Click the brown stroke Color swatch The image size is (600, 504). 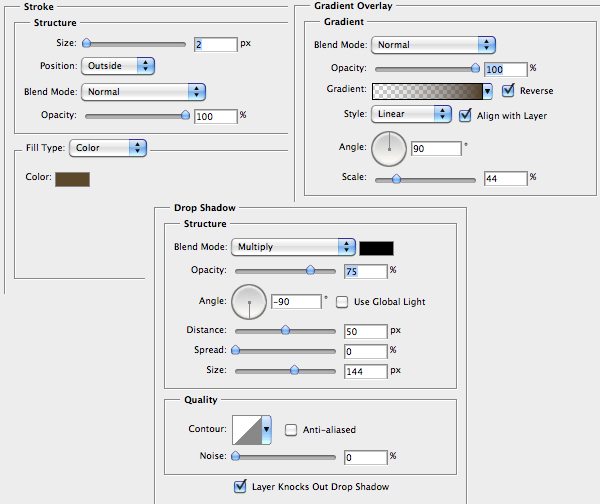(x=72, y=179)
